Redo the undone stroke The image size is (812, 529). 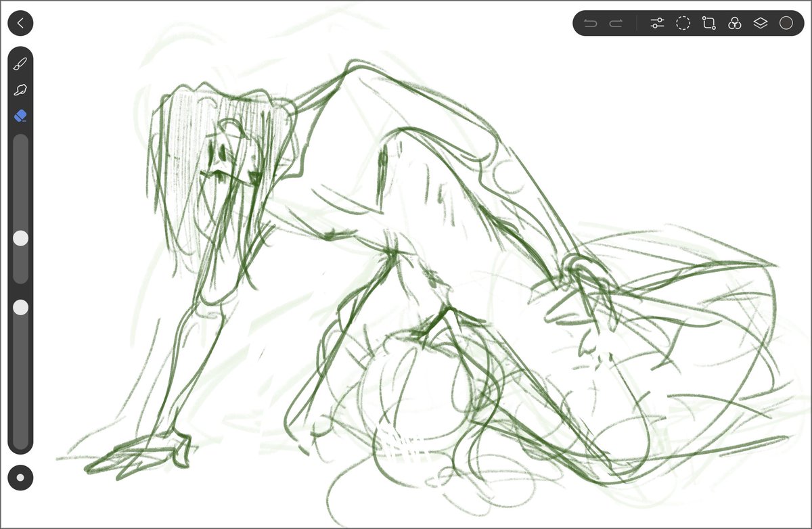tap(616, 24)
